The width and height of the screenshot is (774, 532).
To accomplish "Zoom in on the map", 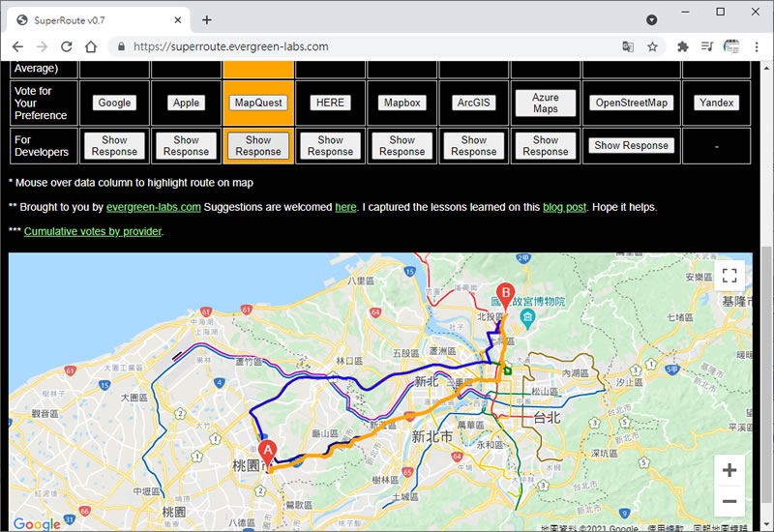I will pos(729,470).
